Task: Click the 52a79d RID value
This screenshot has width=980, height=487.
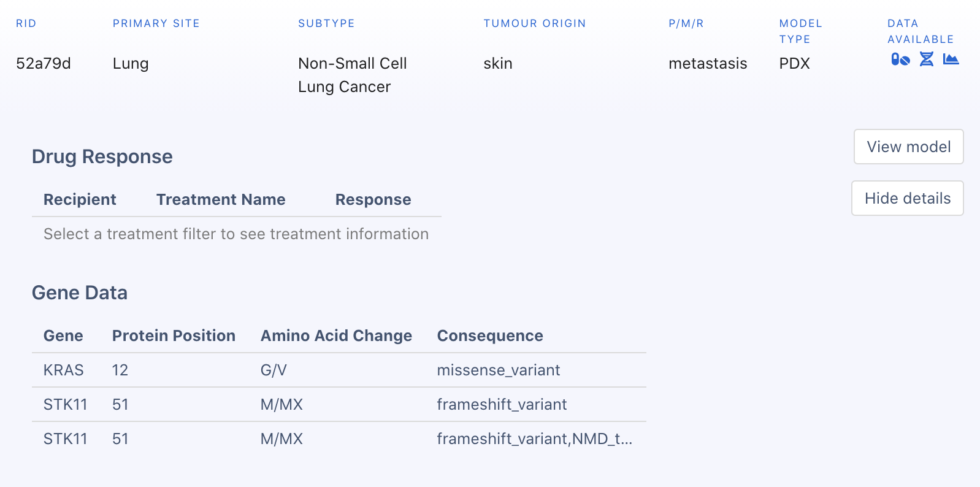Action: (44, 63)
